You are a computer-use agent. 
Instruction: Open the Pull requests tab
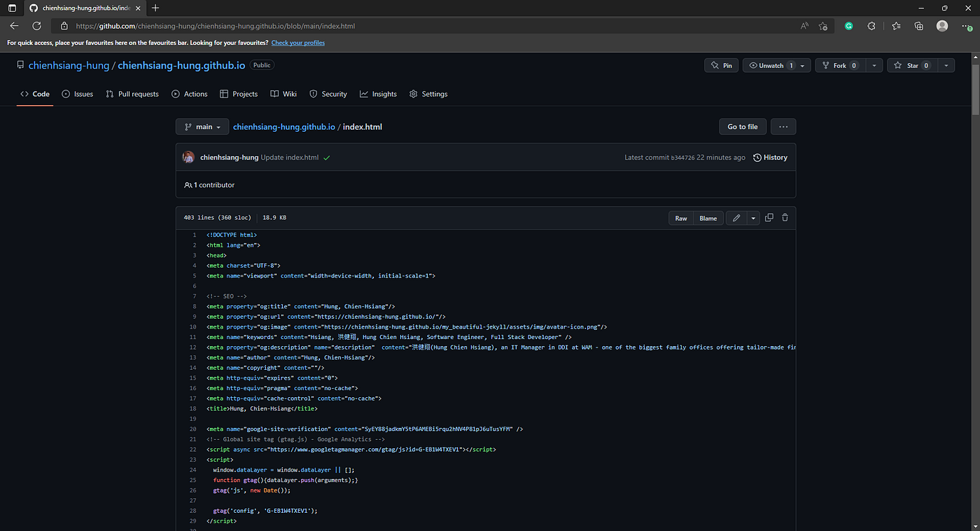(132, 94)
